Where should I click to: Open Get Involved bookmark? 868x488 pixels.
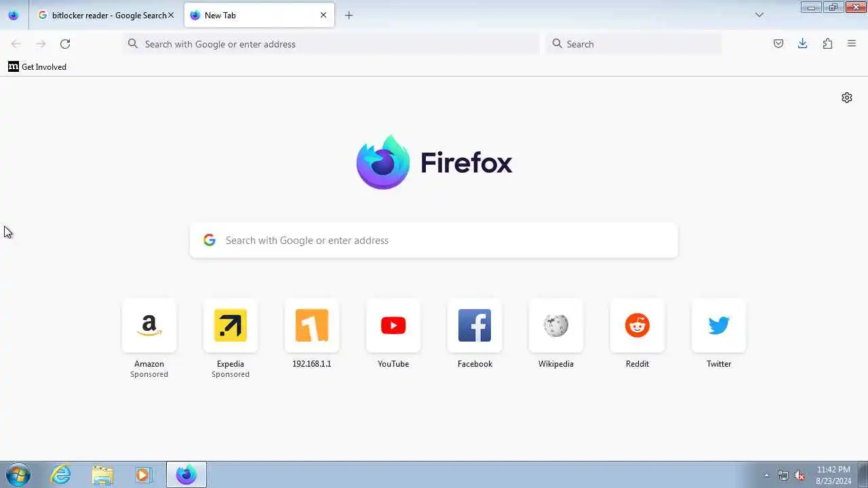click(x=37, y=66)
